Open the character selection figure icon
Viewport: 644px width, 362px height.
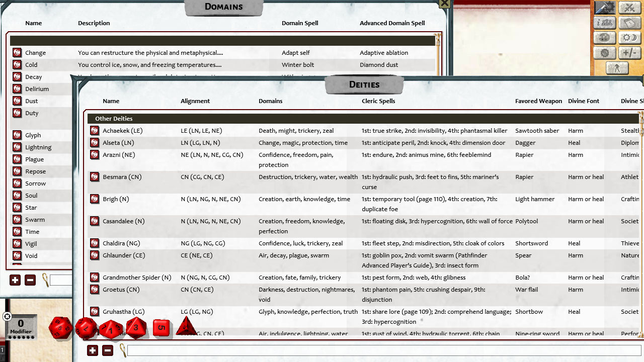[x=617, y=68]
